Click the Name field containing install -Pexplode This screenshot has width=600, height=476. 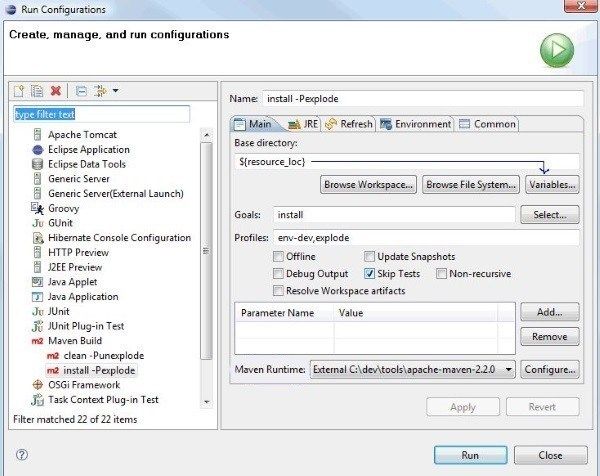pyautogui.click(x=423, y=99)
